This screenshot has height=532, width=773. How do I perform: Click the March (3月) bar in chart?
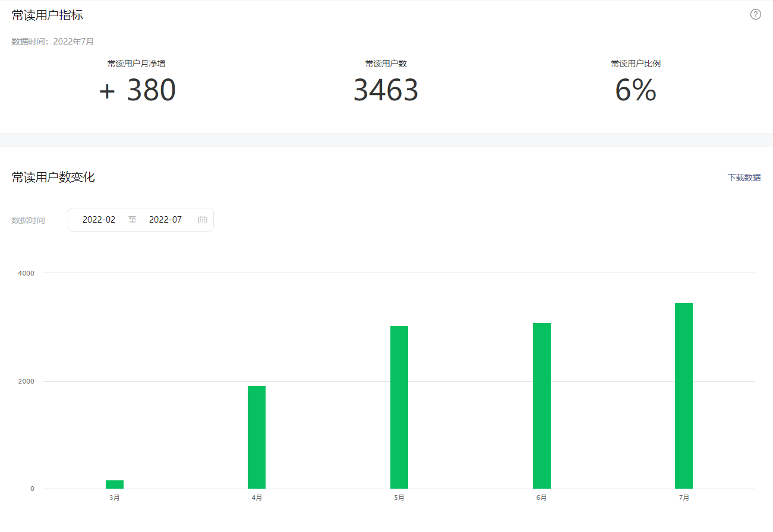(115, 484)
